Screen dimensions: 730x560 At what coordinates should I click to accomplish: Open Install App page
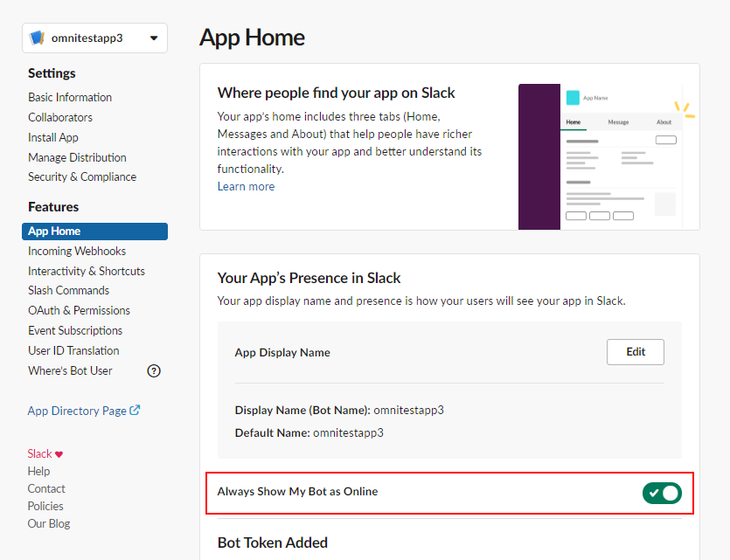pyautogui.click(x=53, y=138)
